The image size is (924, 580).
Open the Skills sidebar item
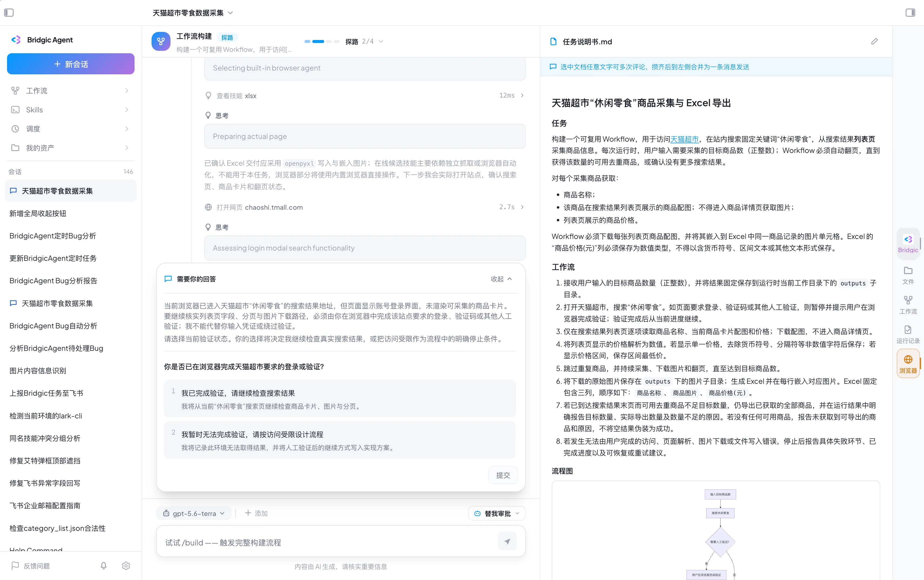coord(71,110)
